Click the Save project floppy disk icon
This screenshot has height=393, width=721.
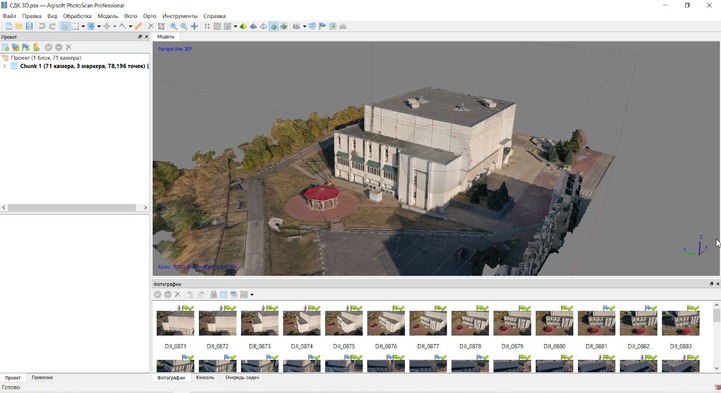pyautogui.click(x=29, y=26)
